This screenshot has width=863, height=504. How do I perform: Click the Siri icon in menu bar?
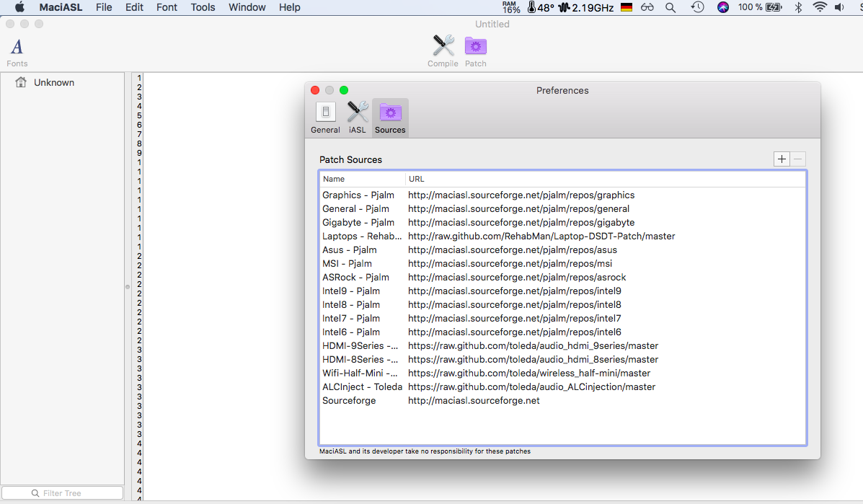coord(723,7)
